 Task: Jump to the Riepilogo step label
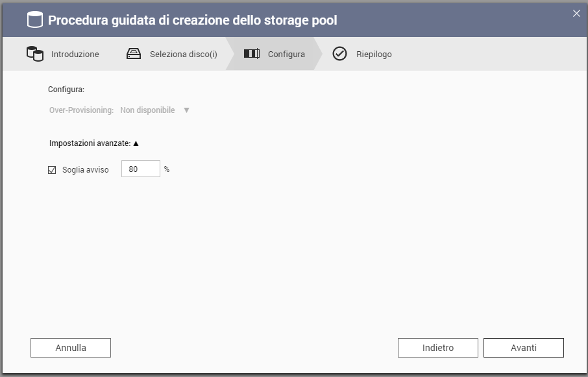pos(374,54)
